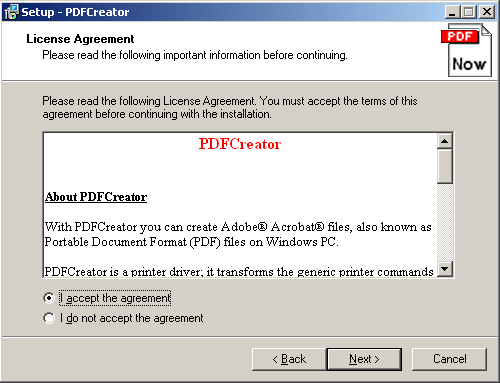Viewport: 500px width, 383px height.
Task: Click the maximize window button
Action: pyautogui.click(x=469, y=12)
